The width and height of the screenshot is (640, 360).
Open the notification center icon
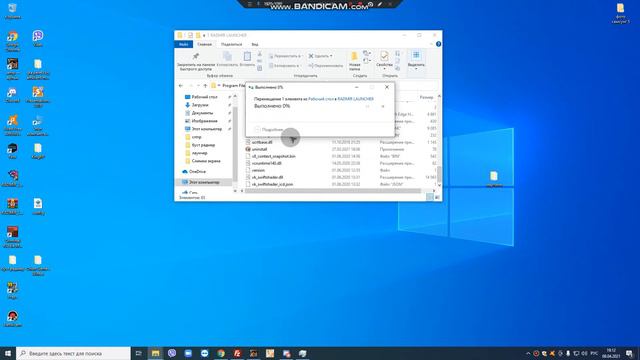point(629,353)
